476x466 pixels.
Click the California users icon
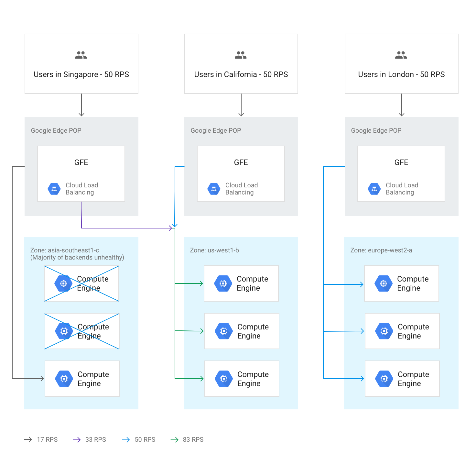coord(241,54)
